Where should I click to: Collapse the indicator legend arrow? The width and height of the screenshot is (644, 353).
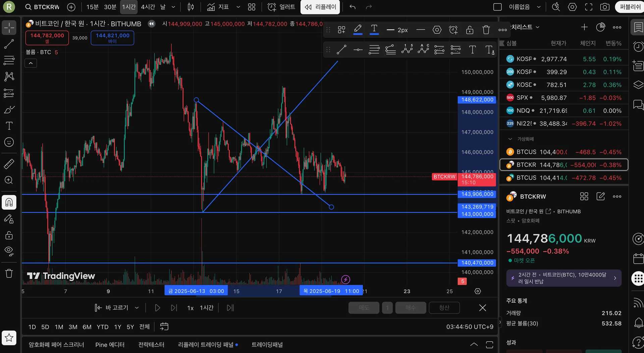coord(31,63)
